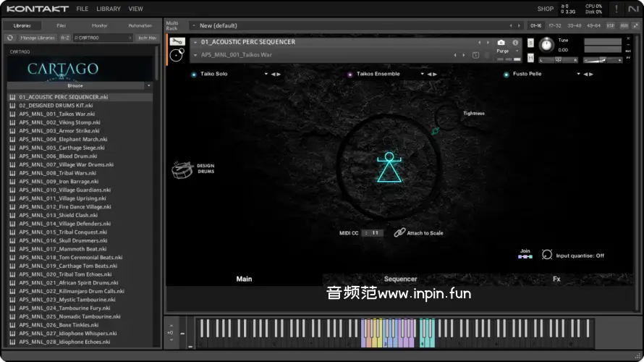Click the Manage Libraries button
644x362 pixels.
pos(36,37)
